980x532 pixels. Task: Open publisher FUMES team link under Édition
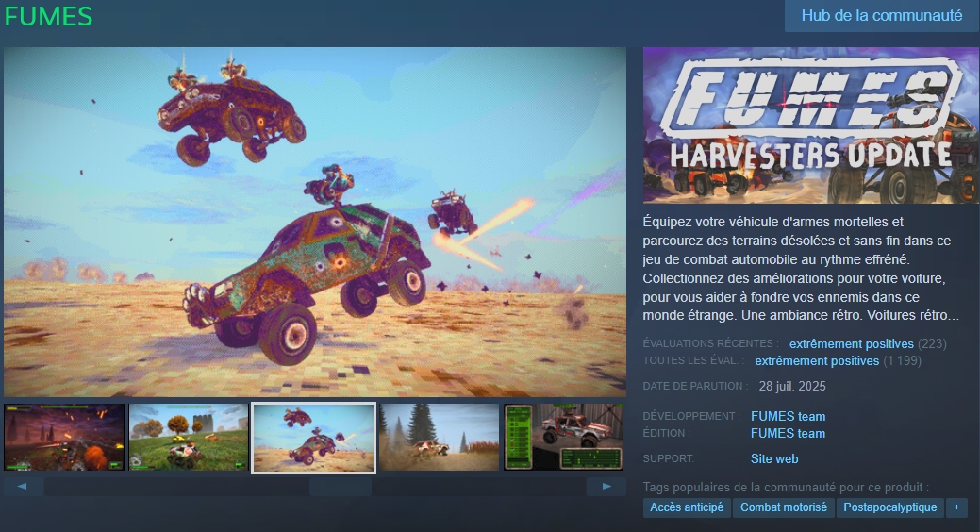(x=789, y=433)
